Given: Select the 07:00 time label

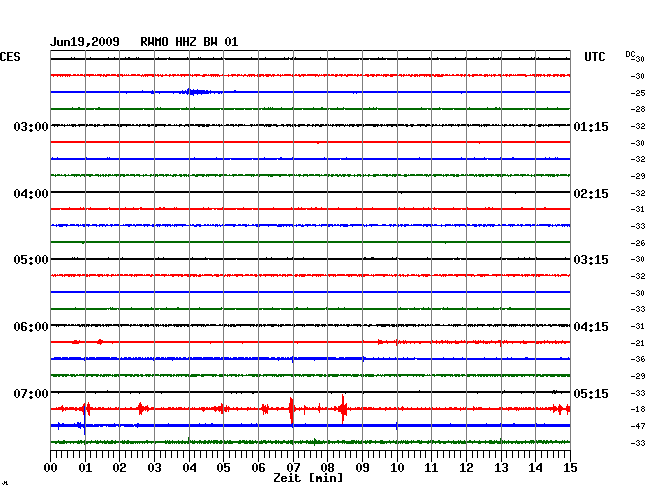Looking at the screenshot, I should point(31,393).
